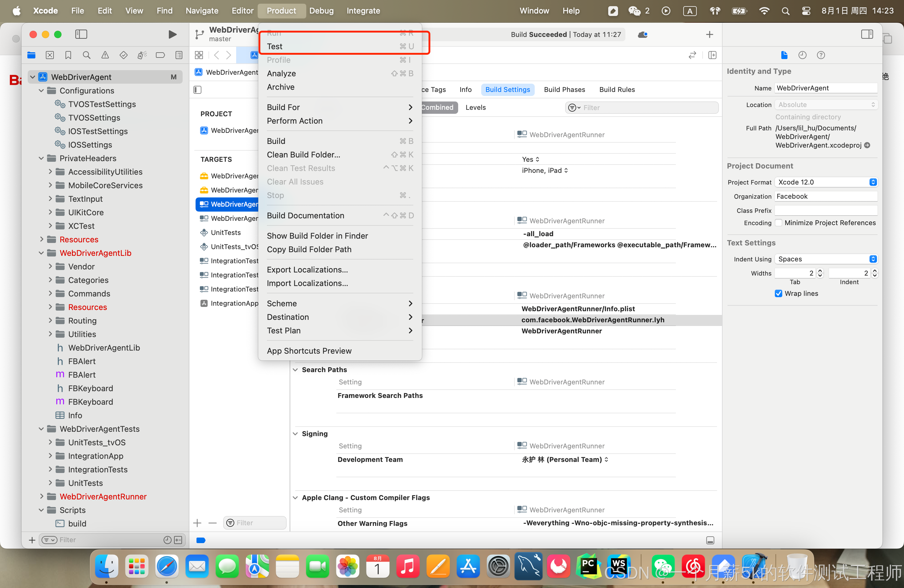The image size is (904, 588).
Task: Toggle the debug area icon at bottom
Action: click(x=710, y=541)
